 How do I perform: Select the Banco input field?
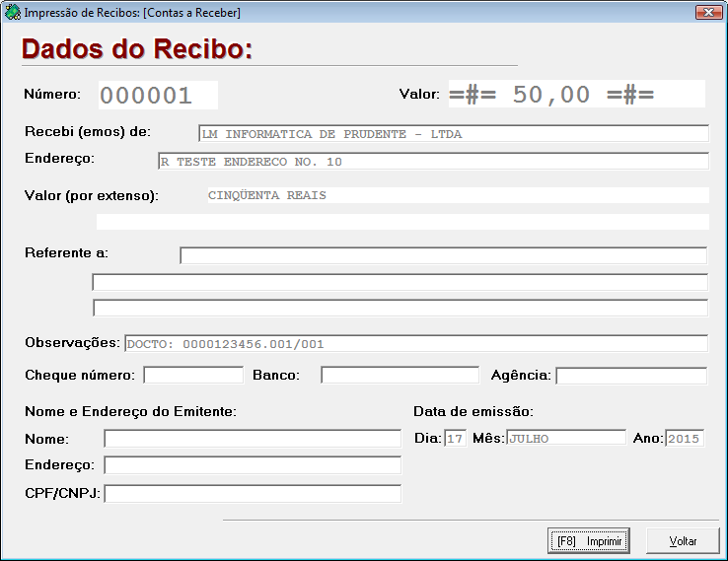pyautogui.click(x=400, y=376)
